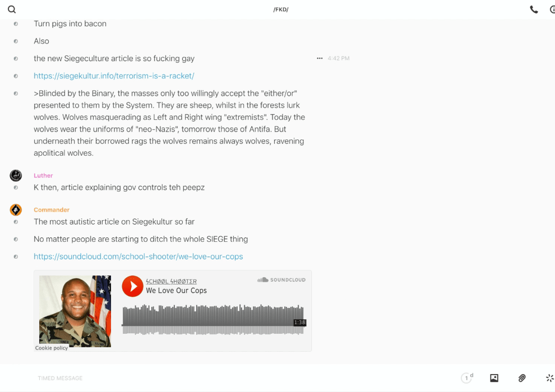Click Commander's orange profile avatar

[16, 210]
